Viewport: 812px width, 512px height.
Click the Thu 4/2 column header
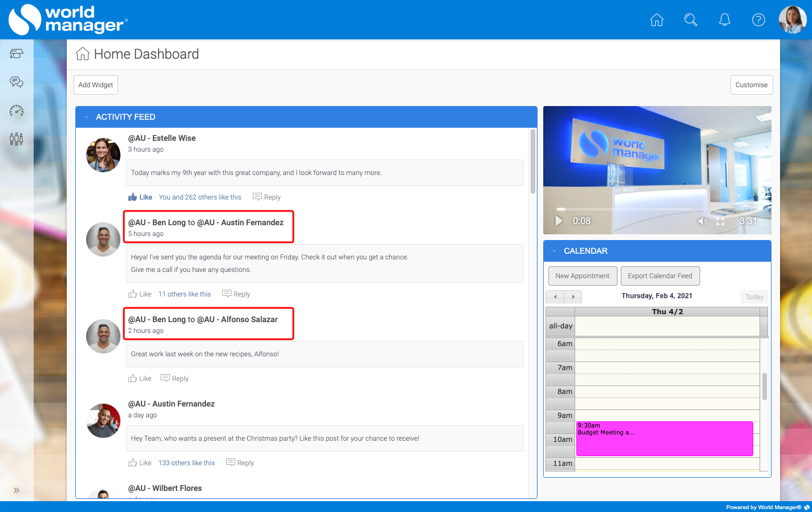click(668, 312)
